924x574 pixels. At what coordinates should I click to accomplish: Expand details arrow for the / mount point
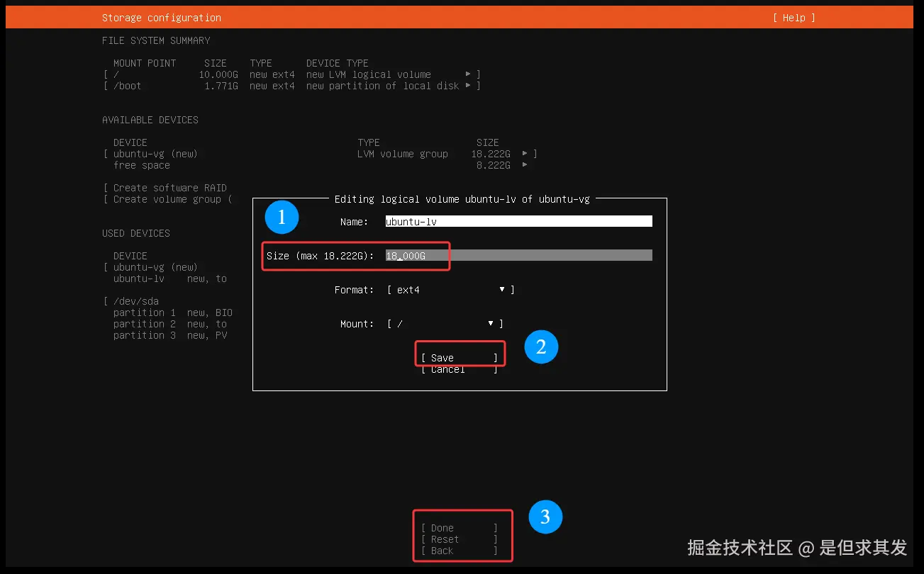[x=468, y=74]
